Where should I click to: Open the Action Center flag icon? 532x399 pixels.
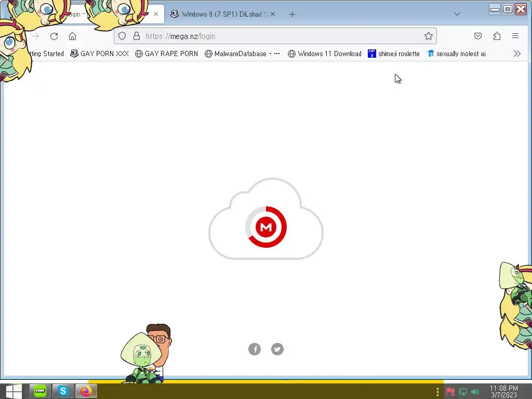450,392
